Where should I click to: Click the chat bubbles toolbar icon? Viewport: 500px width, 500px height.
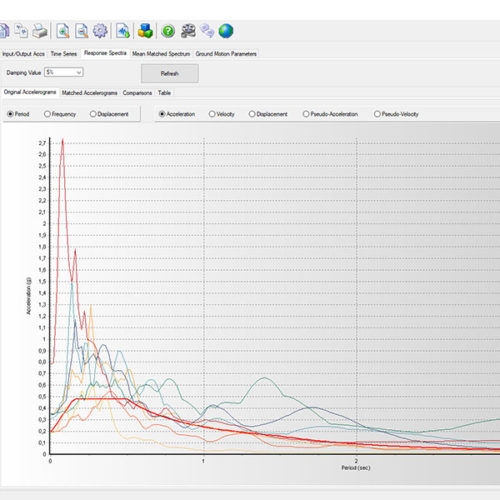pyautogui.click(x=207, y=31)
